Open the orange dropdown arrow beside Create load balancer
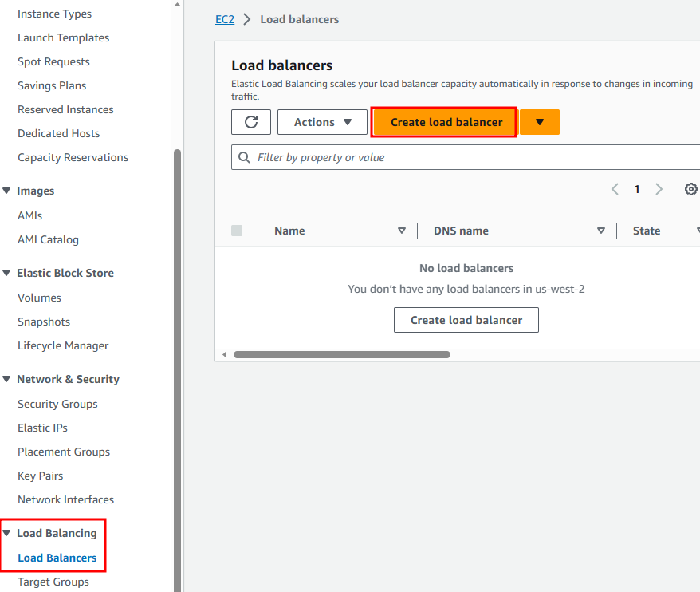 coord(539,122)
